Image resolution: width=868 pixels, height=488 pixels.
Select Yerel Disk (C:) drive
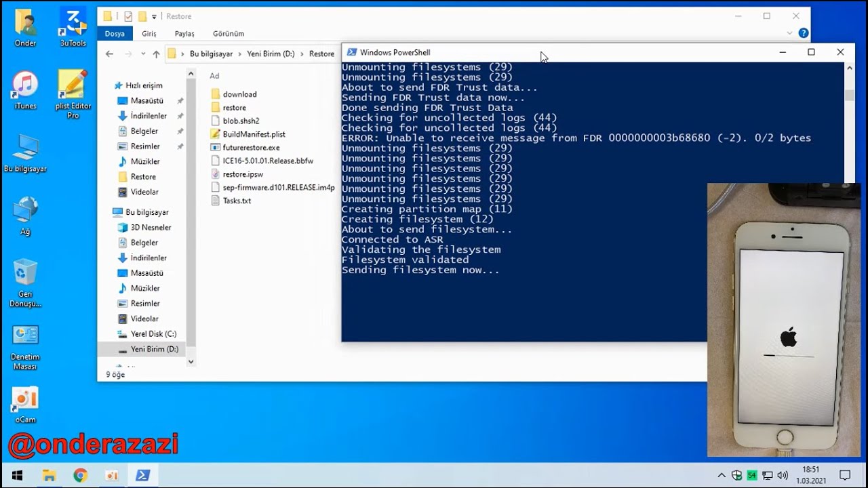pos(153,333)
